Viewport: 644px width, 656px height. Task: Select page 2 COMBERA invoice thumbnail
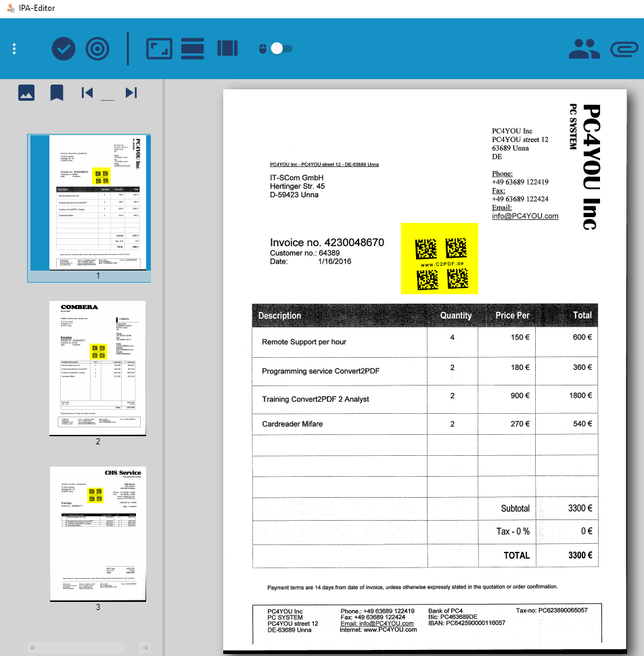(x=98, y=368)
